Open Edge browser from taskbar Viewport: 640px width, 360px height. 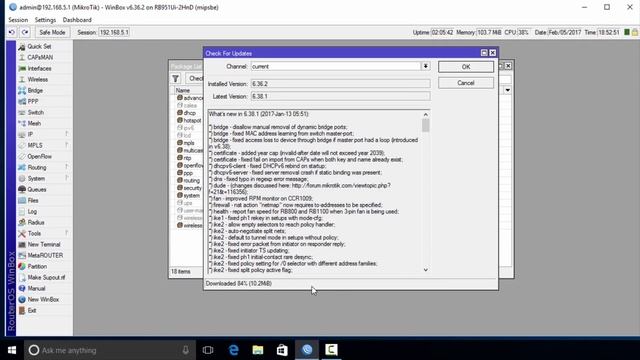233,350
